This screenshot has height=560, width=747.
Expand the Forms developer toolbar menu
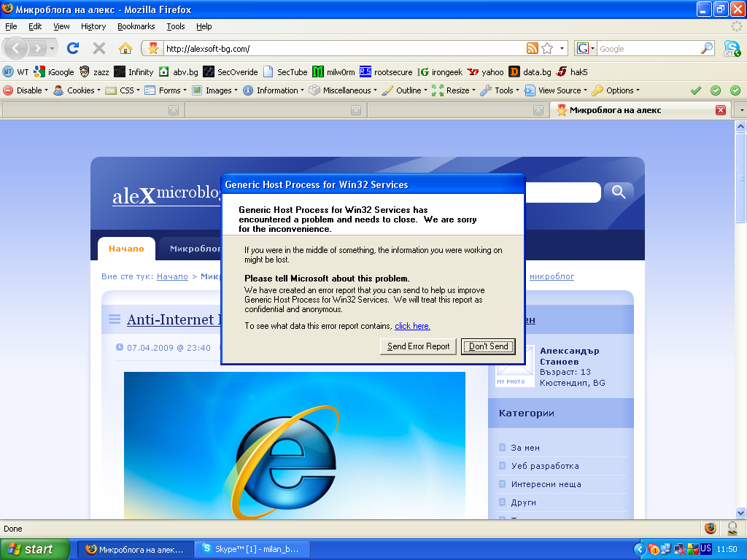[166, 90]
